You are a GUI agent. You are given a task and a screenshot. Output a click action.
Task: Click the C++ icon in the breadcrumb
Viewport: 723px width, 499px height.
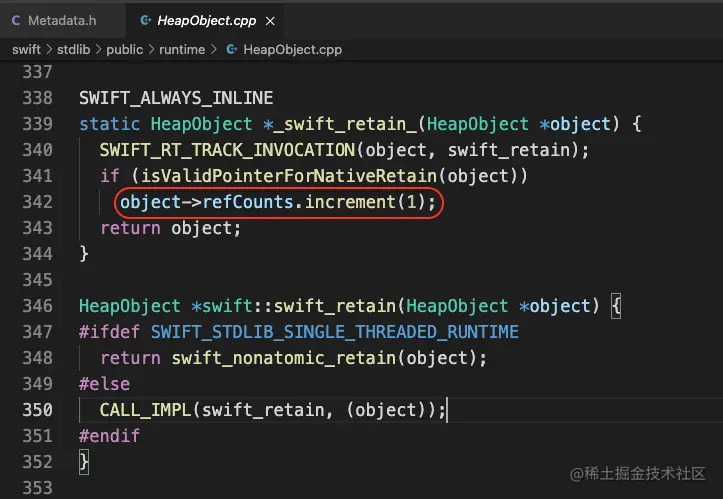pyautogui.click(x=232, y=49)
